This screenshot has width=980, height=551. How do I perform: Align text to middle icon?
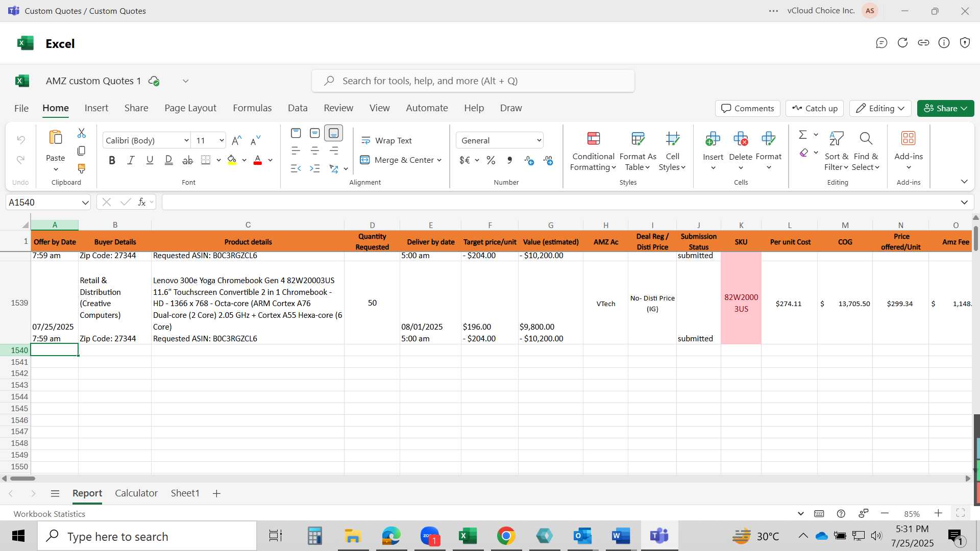(x=315, y=133)
